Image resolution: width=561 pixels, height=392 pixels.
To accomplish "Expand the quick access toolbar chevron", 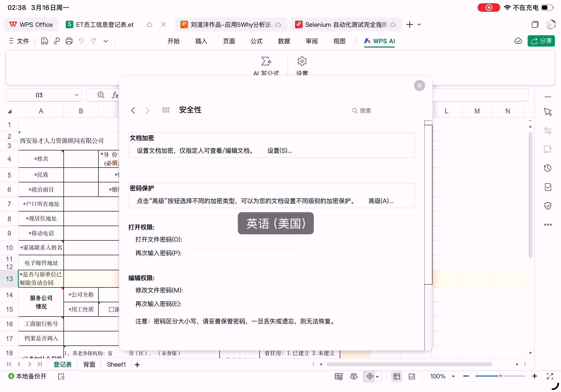I will (x=105, y=41).
